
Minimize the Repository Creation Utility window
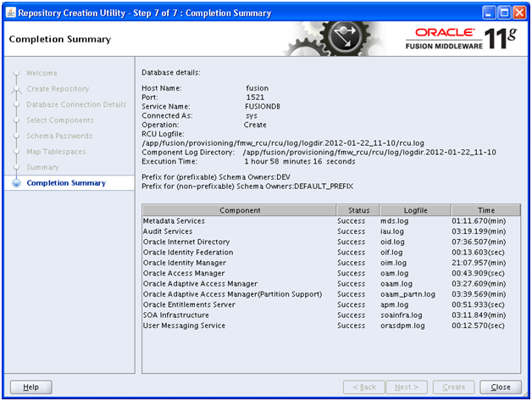click(489, 13)
